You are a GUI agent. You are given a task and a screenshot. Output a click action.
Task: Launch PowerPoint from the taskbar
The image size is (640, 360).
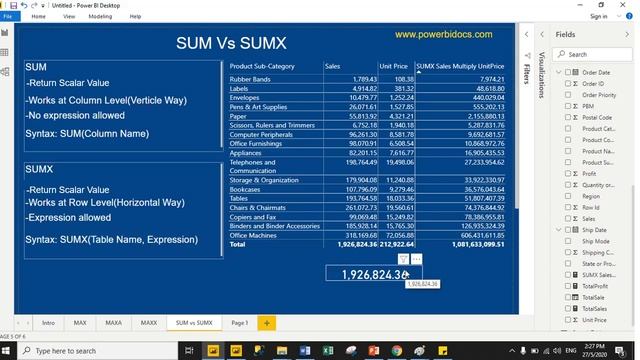pos(373,351)
